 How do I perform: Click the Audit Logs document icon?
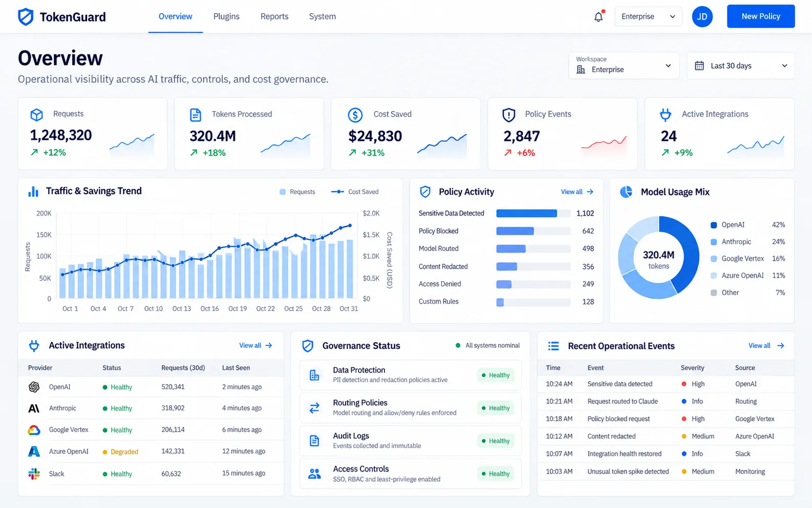pyautogui.click(x=314, y=441)
